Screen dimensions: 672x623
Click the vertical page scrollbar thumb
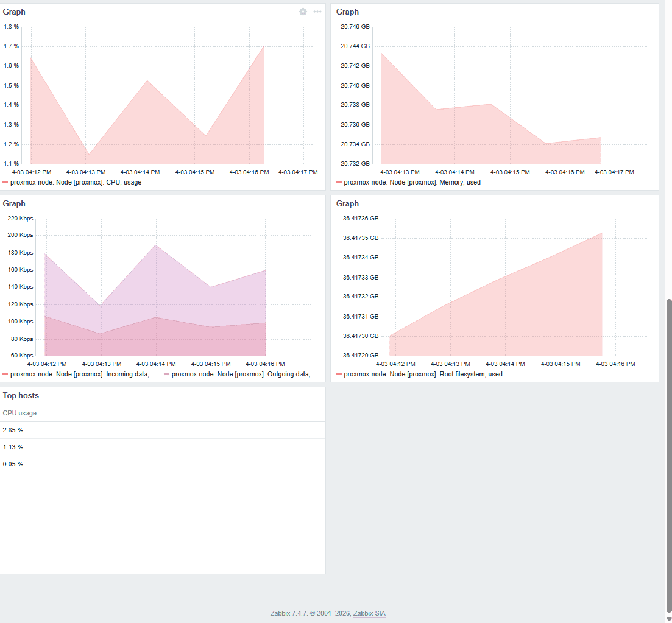(x=669, y=456)
